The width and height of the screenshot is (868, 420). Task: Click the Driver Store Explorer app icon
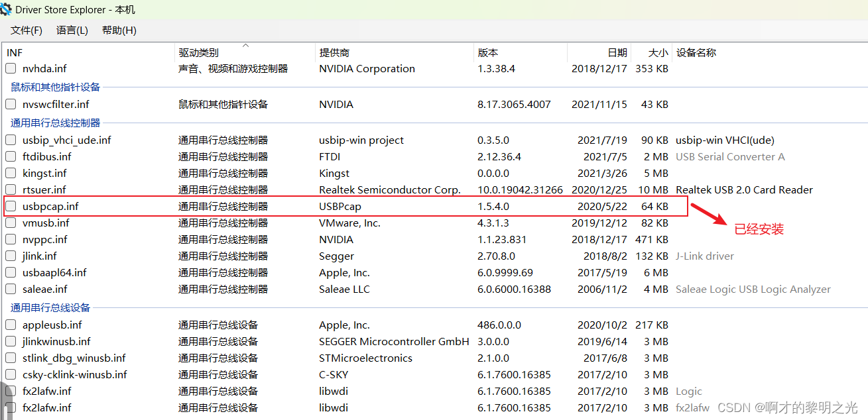(x=7, y=10)
